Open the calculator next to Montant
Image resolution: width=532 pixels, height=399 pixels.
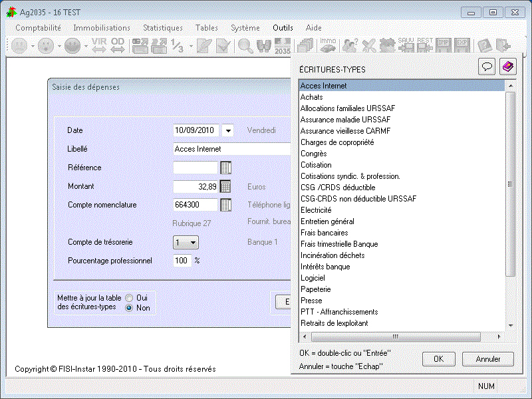225,186
